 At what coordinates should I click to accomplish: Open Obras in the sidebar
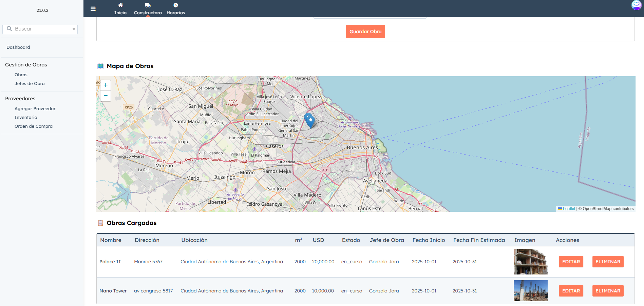[x=21, y=75]
